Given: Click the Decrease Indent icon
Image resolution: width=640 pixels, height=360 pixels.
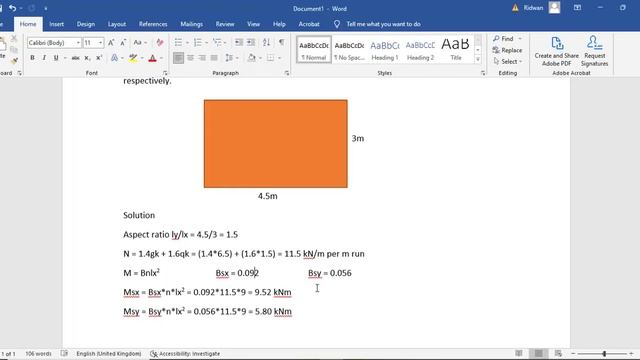Looking at the screenshot, I should coord(239,42).
